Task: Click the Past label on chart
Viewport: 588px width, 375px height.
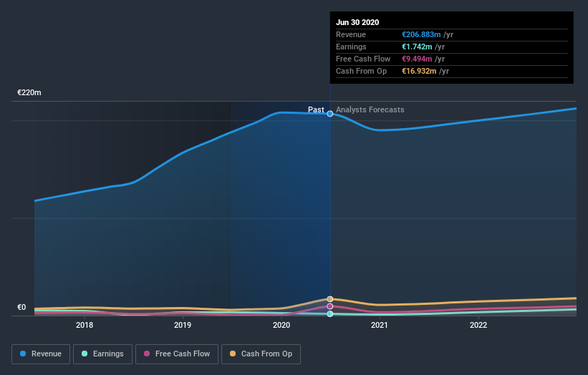Action: (316, 109)
